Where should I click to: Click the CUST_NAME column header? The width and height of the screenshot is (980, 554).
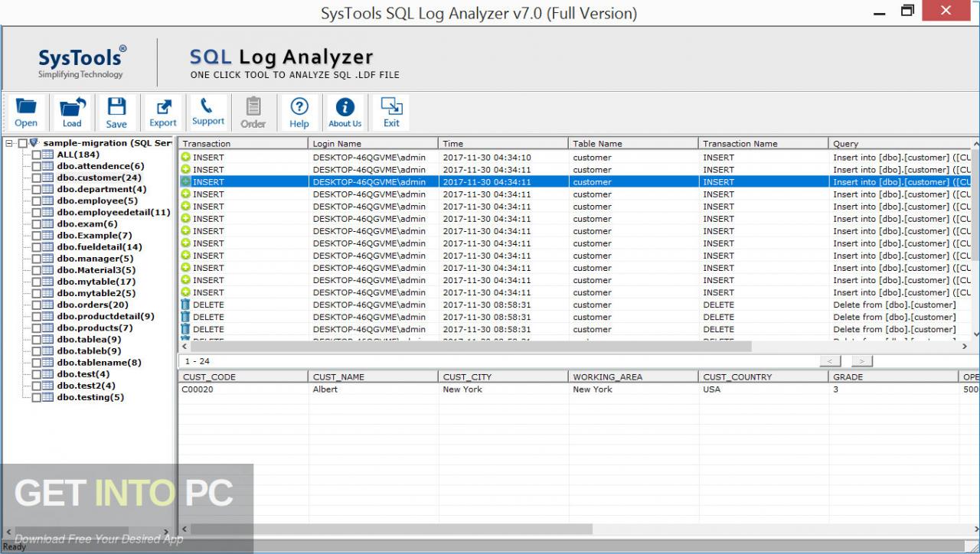(x=374, y=376)
